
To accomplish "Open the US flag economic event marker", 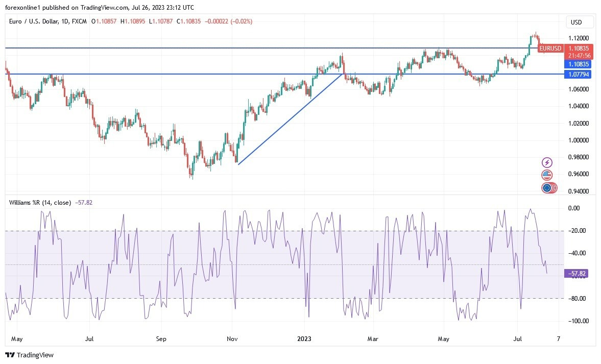I will coord(547,175).
